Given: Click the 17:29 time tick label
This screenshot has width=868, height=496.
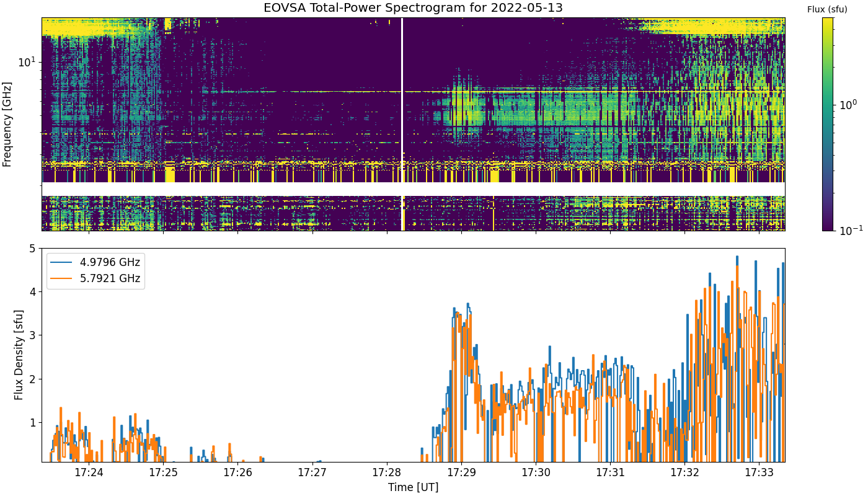Looking at the screenshot, I should (x=461, y=472).
